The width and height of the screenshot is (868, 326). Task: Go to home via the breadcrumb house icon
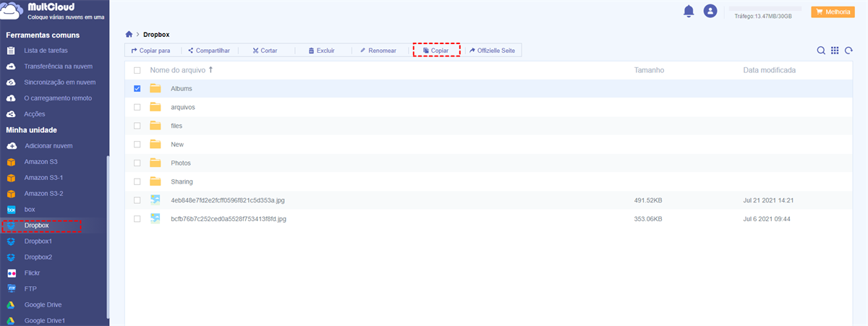pos(129,34)
